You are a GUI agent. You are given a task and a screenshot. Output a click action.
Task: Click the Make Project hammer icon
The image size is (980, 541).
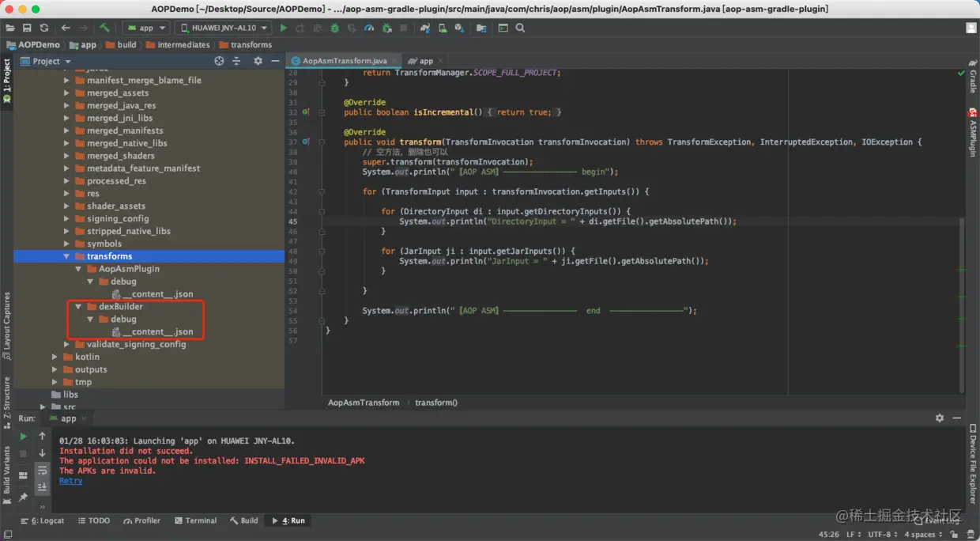coord(105,28)
